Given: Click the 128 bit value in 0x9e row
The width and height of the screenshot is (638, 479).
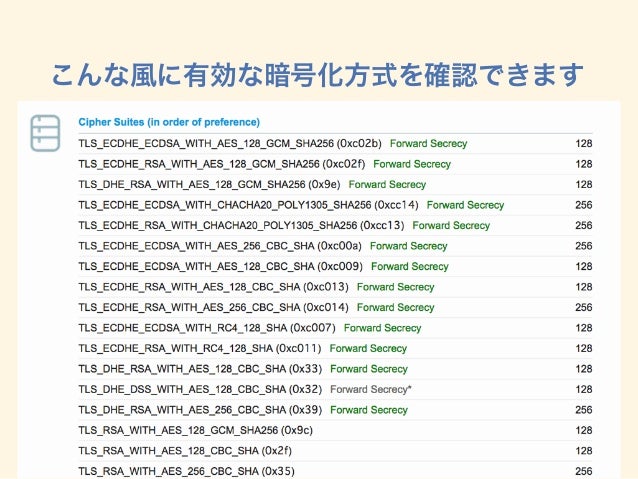Looking at the screenshot, I should [x=584, y=184].
